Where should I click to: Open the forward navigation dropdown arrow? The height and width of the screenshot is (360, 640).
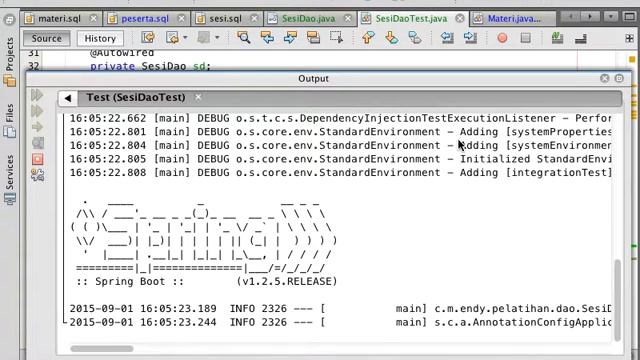coord(217,38)
